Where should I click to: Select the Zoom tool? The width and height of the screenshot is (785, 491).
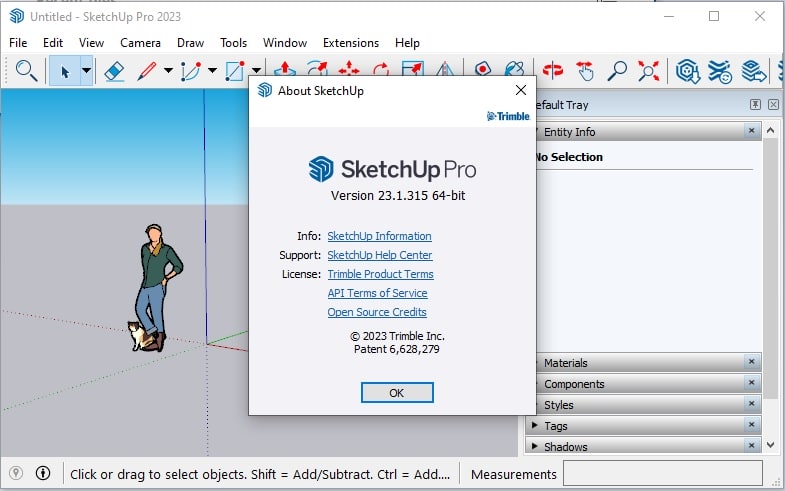617,71
